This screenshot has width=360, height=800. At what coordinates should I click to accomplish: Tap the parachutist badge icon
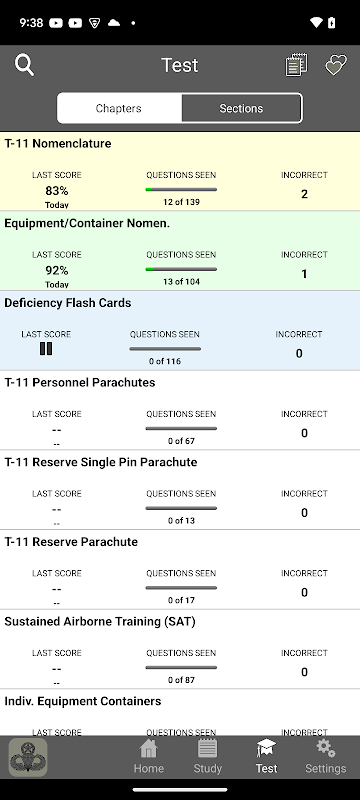tap(28, 758)
